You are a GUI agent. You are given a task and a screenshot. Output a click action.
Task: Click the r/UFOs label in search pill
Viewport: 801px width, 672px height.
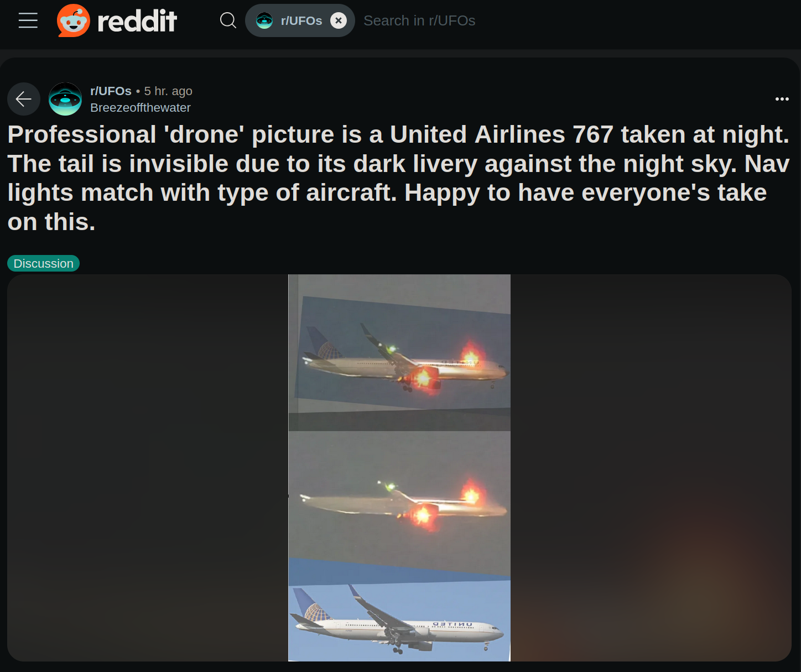tap(301, 20)
